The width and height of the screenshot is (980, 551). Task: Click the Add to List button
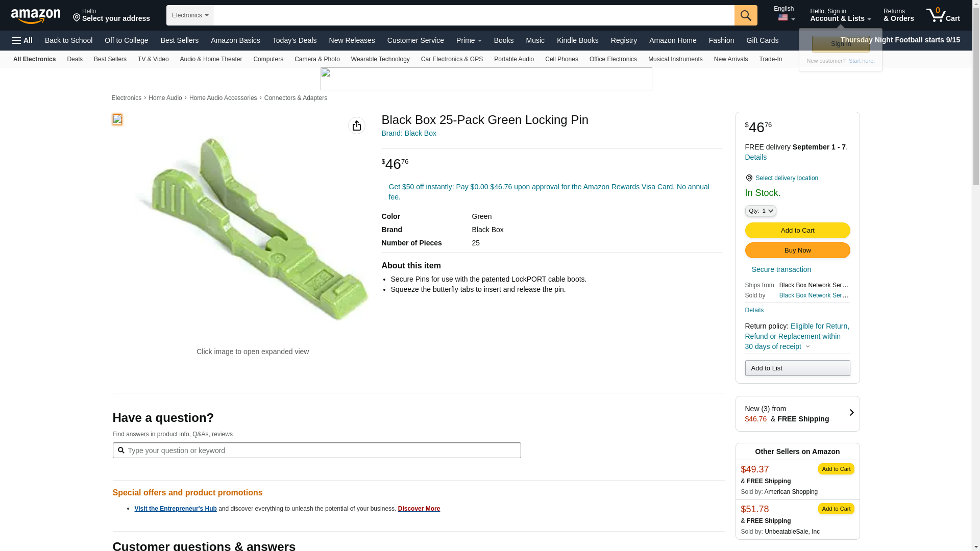click(797, 368)
